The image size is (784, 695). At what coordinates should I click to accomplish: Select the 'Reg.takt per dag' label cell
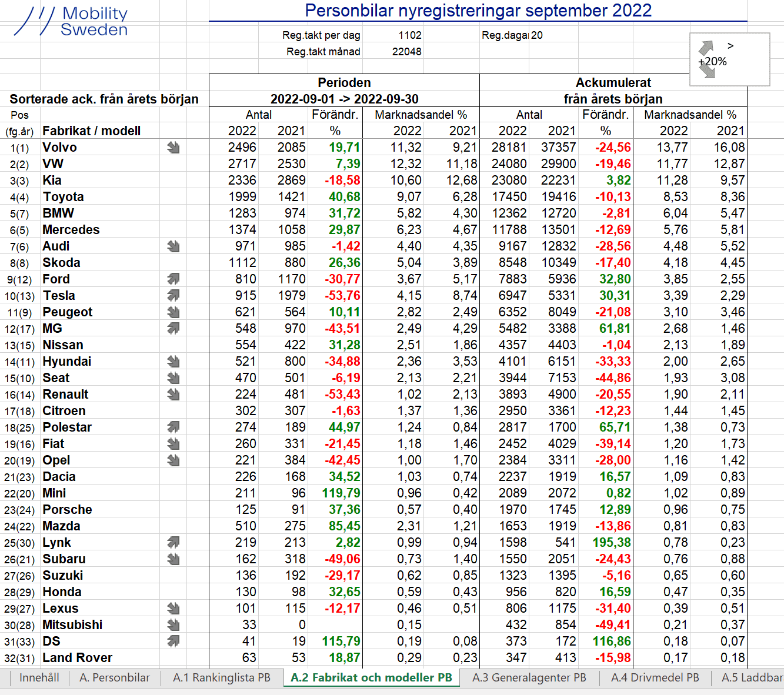(321, 35)
